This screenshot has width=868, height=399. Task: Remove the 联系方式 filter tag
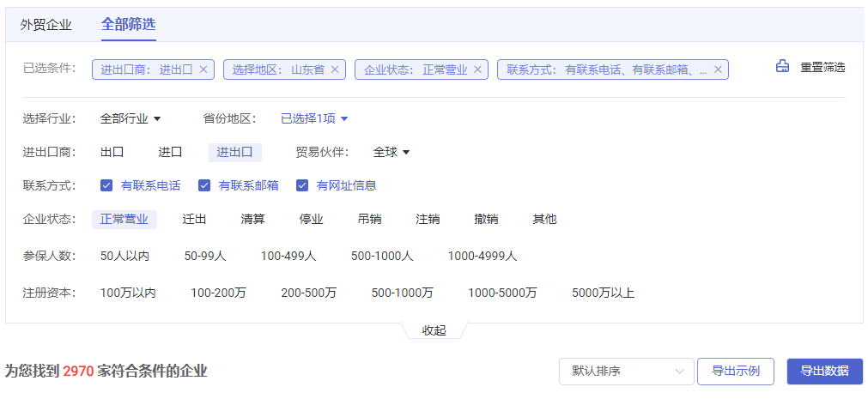pyautogui.click(x=718, y=70)
